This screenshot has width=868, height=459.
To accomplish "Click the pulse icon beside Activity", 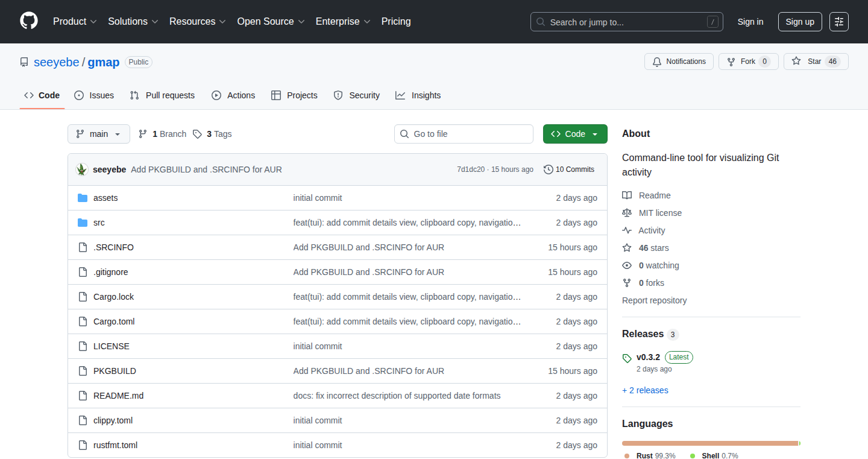I will [627, 230].
